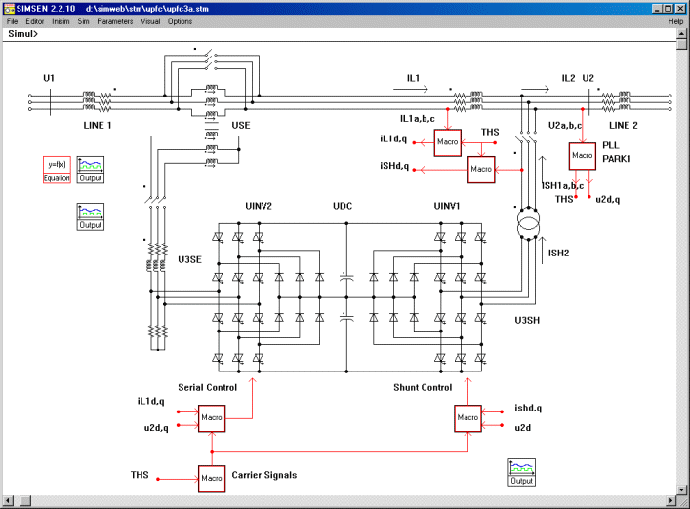
Task: Select the Serial Control Macro block
Action: coord(212,417)
